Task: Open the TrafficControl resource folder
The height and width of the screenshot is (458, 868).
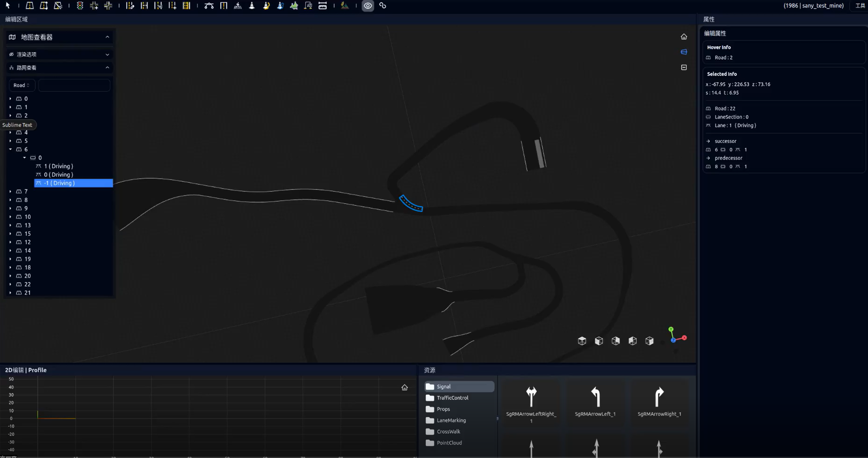Action: pos(459,397)
